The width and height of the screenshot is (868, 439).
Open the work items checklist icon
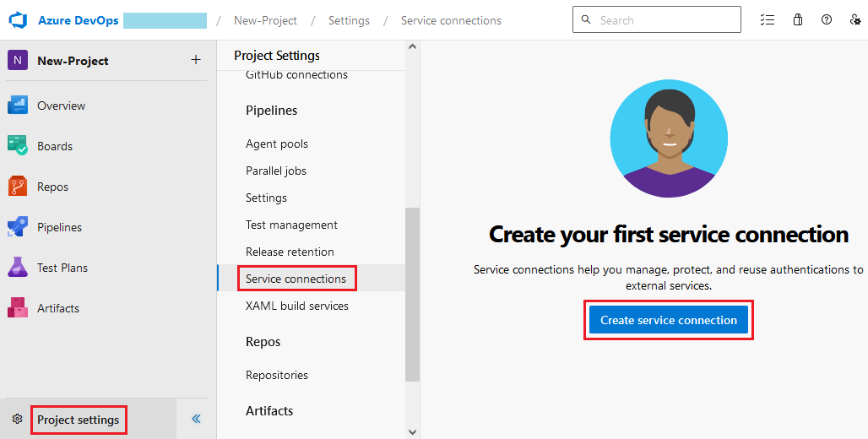tap(768, 20)
